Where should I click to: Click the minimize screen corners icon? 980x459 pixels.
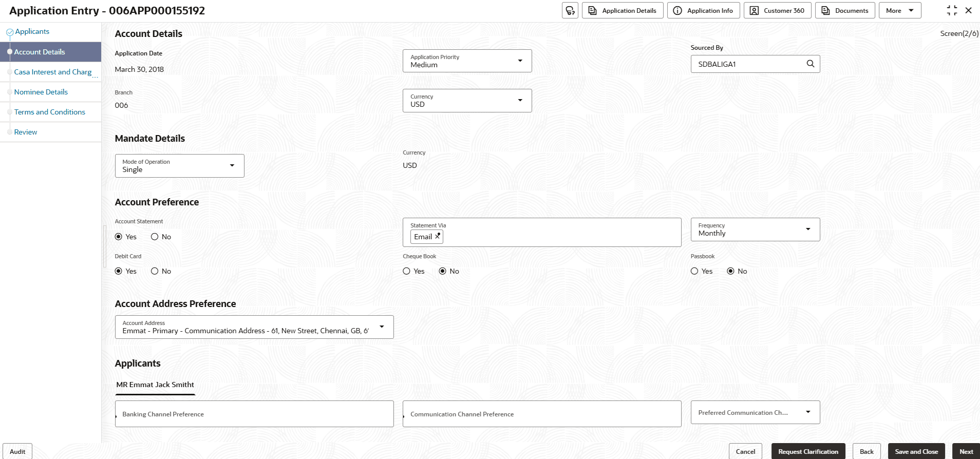[952, 10]
